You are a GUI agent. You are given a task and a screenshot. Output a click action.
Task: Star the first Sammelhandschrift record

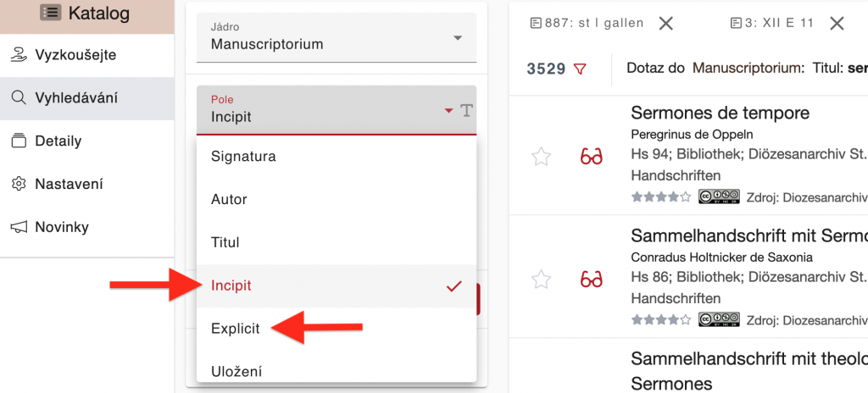tap(541, 280)
